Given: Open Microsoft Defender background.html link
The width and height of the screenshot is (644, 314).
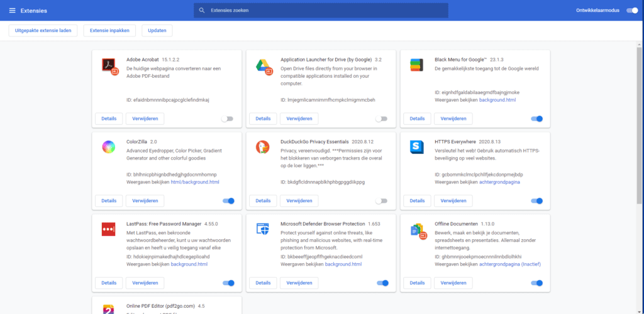Looking at the screenshot, I should tap(343, 264).
